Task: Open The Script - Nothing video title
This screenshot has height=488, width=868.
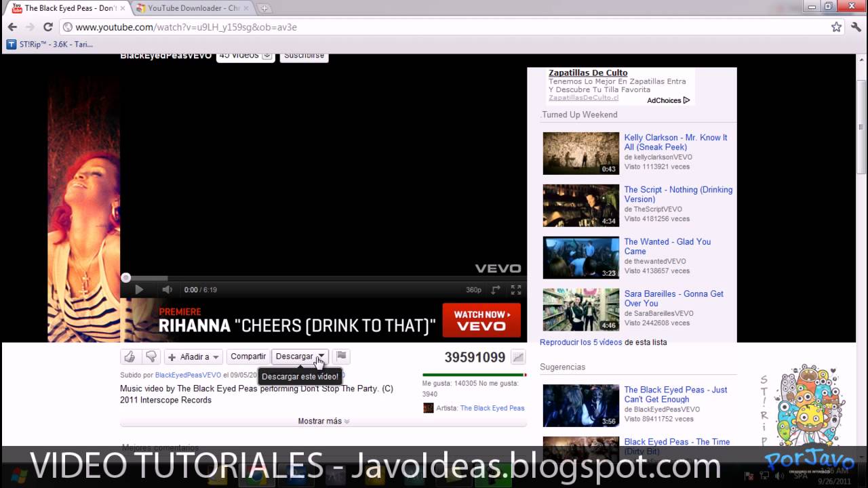Action: click(x=678, y=195)
